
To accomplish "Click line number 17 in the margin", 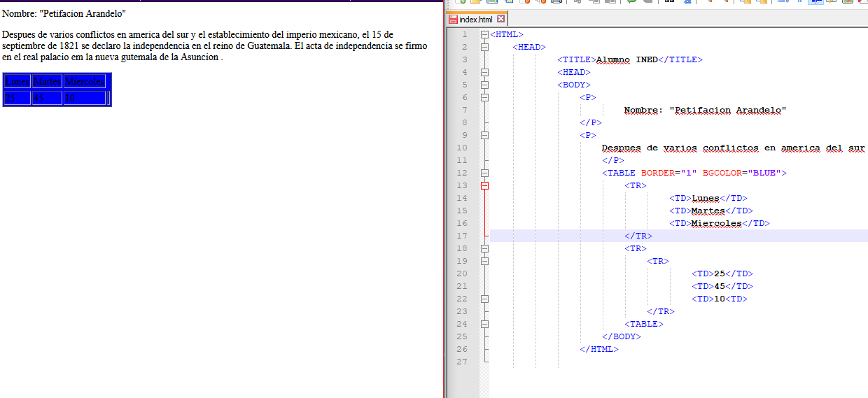I will (461, 236).
